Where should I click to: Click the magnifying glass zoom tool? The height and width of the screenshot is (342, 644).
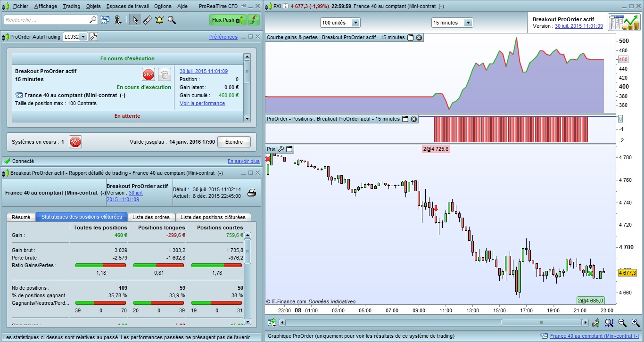click(x=172, y=20)
